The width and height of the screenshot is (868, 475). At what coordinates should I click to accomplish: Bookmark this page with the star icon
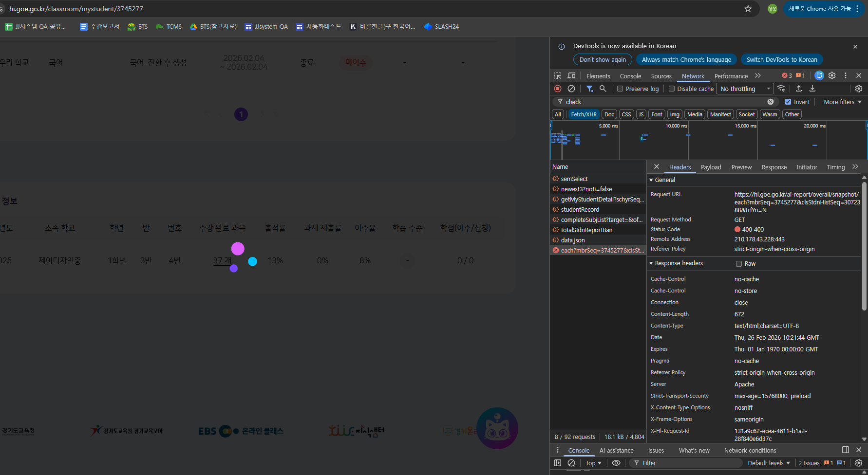tap(748, 9)
